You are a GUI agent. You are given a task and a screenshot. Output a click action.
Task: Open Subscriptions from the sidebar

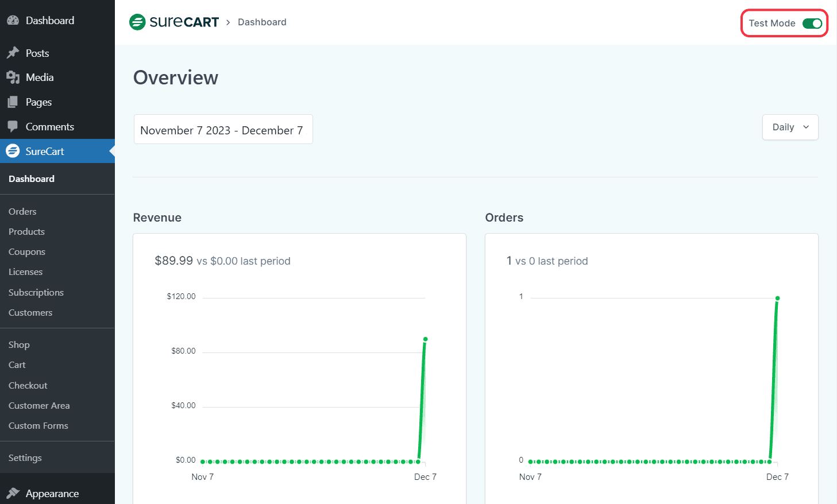(x=36, y=292)
